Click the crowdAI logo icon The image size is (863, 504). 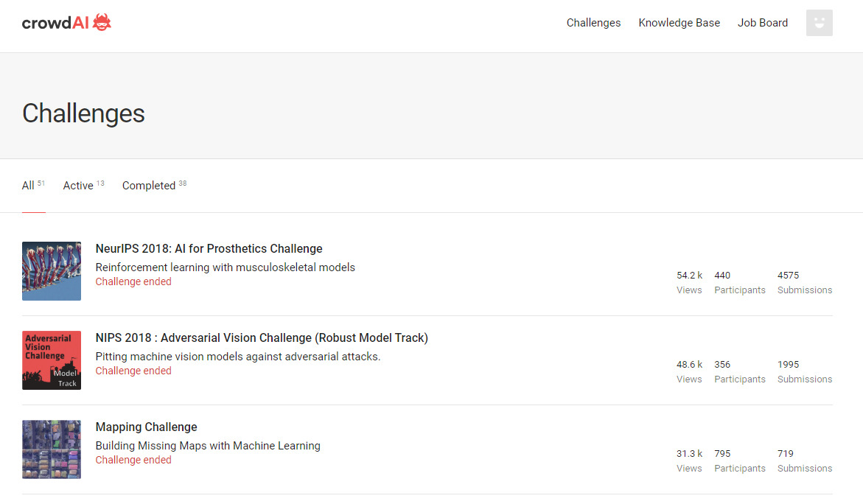pyautogui.click(x=102, y=23)
